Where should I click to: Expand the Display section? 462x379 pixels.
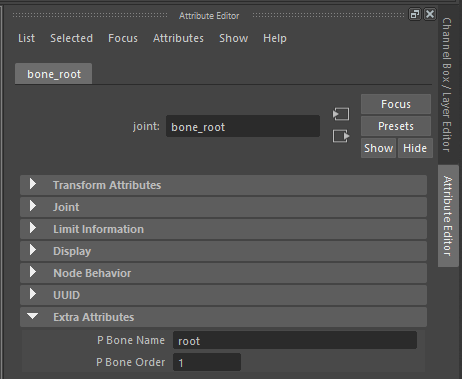tap(223, 251)
